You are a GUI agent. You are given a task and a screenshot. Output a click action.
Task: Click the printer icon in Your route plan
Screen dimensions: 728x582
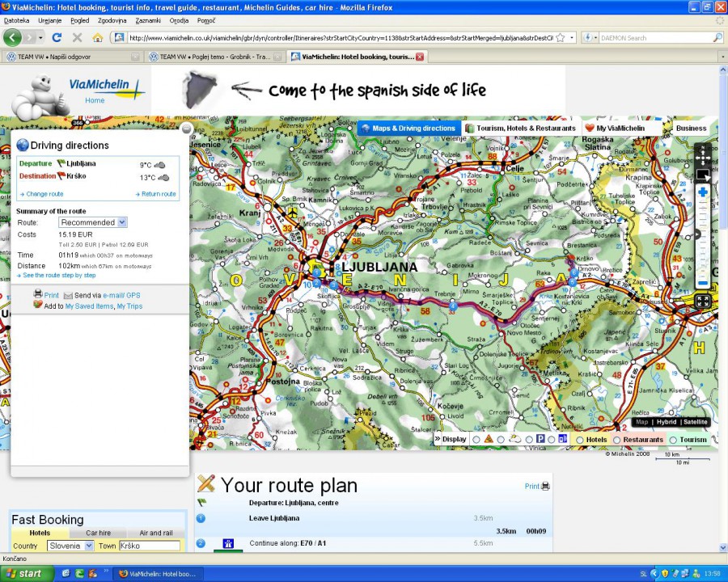point(545,486)
